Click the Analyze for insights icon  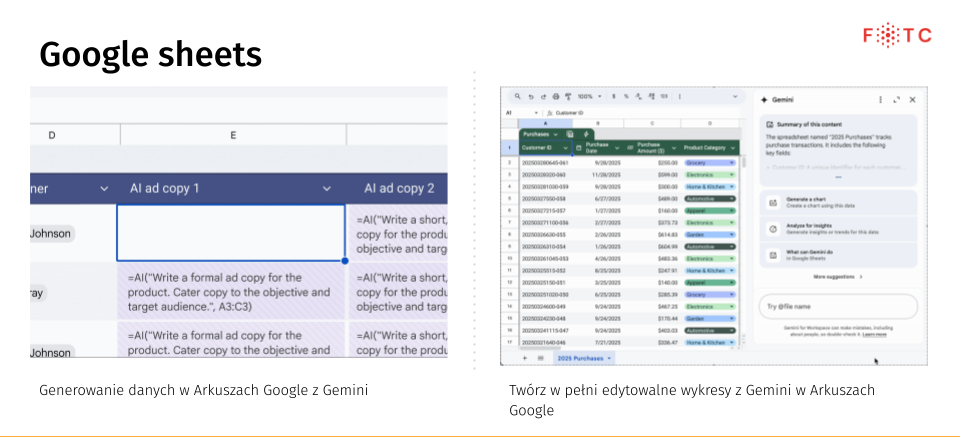point(773,228)
